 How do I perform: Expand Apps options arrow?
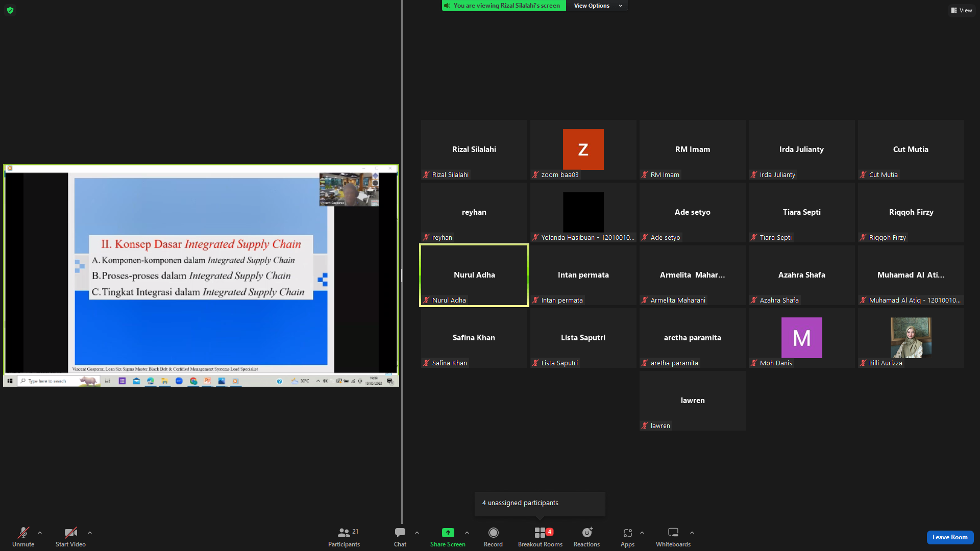(642, 533)
